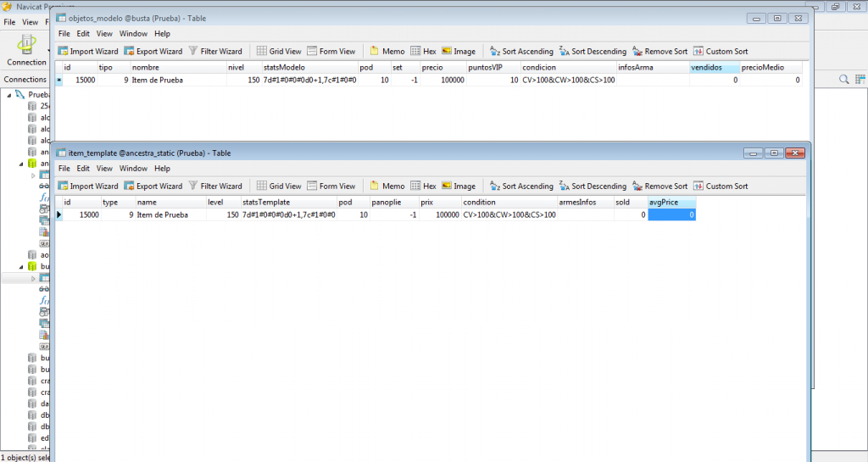Select Item de Prueba cell in item_template table

171,214
